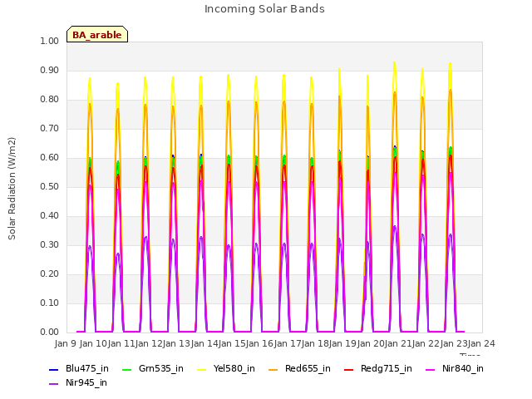Click the 0.00 y-axis tick label
Screen dimensions: 532x399
pyautogui.click(x=50, y=332)
